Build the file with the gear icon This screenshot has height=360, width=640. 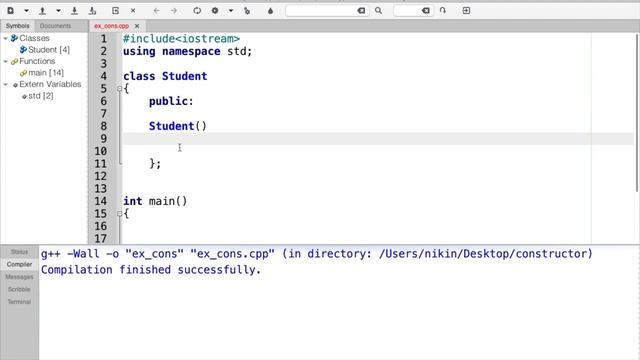coord(215,11)
